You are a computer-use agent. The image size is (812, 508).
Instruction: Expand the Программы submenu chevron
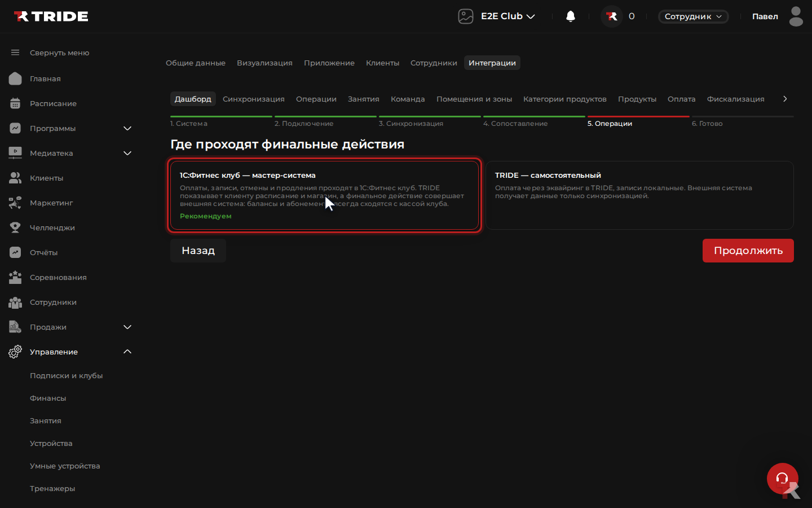[127, 128]
